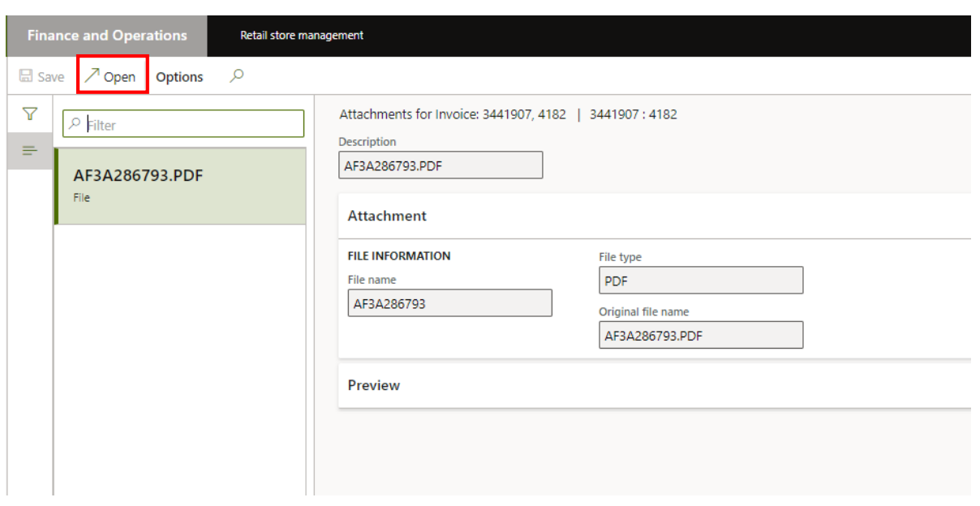Click the File label under attachment name
The image size is (980, 506).
tap(81, 198)
